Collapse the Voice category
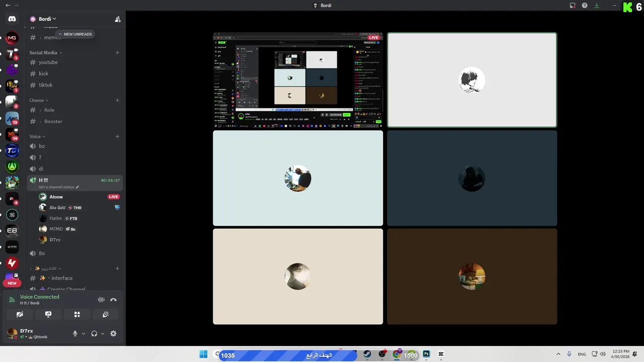The height and width of the screenshot is (362, 644). pos(37,136)
